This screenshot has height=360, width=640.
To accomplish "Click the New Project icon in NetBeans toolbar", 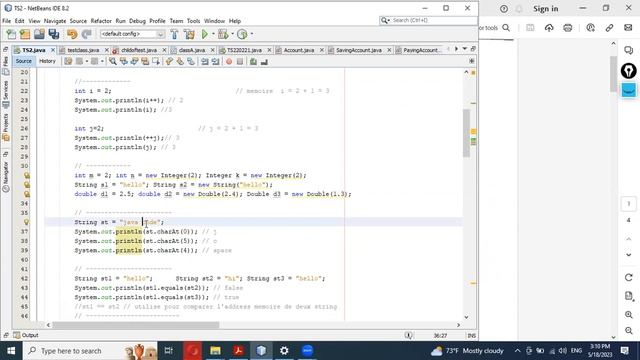I will (25, 34).
